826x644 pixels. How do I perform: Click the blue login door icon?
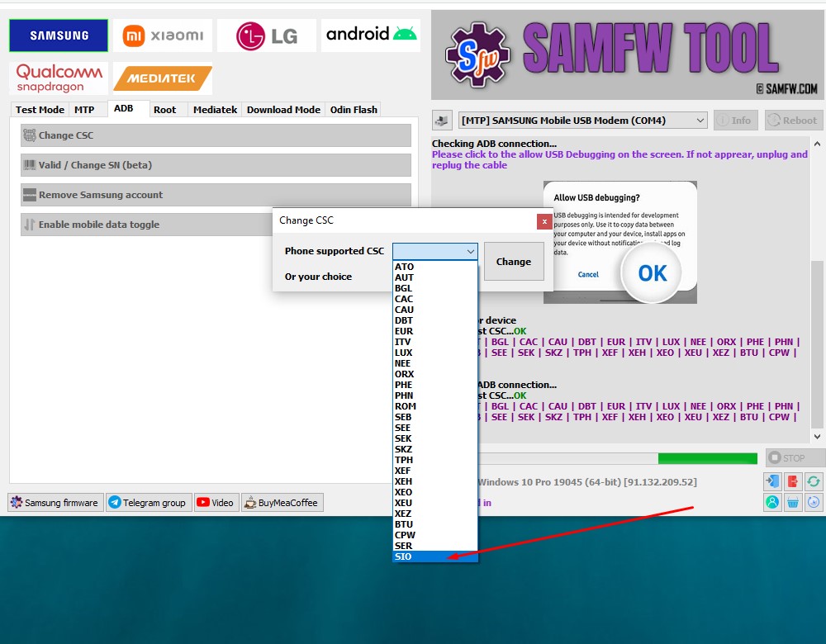pyautogui.click(x=772, y=481)
